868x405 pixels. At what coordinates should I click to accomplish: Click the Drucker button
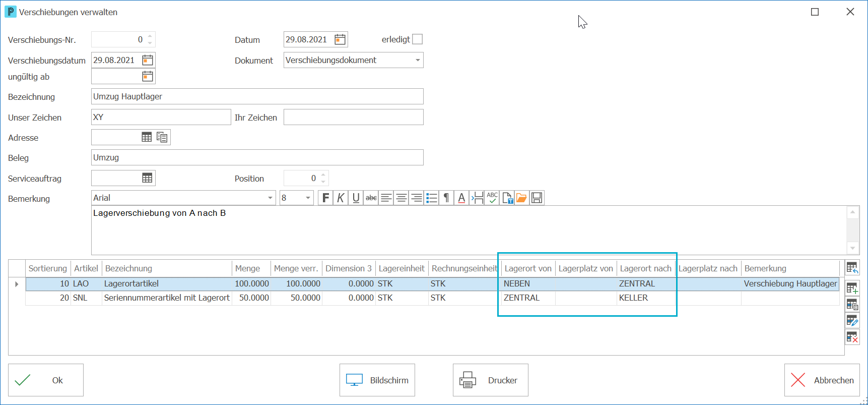[491, 380]
